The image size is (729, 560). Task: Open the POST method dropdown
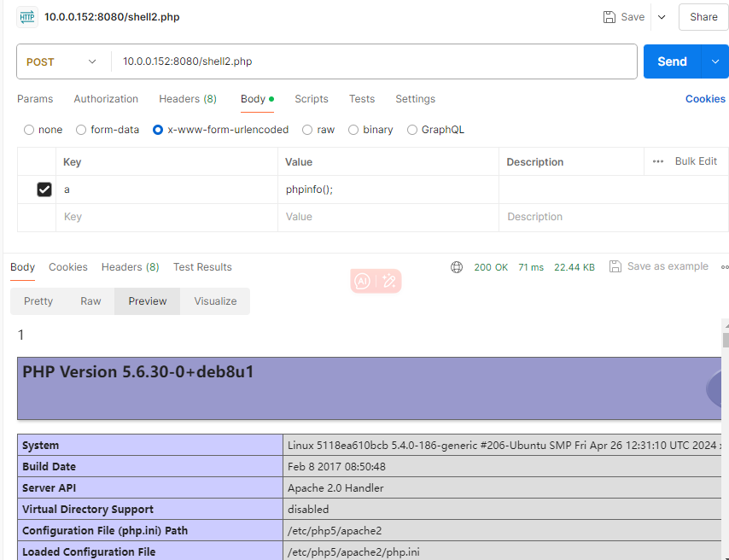pyautogui.click(x=61, y=61)
